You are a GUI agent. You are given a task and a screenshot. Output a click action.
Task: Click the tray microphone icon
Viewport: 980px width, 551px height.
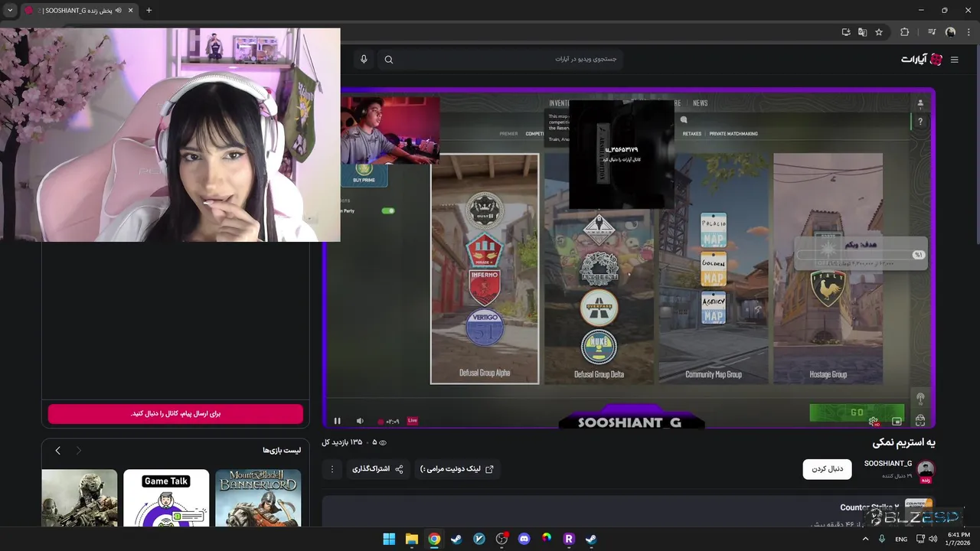coord(883,539)
